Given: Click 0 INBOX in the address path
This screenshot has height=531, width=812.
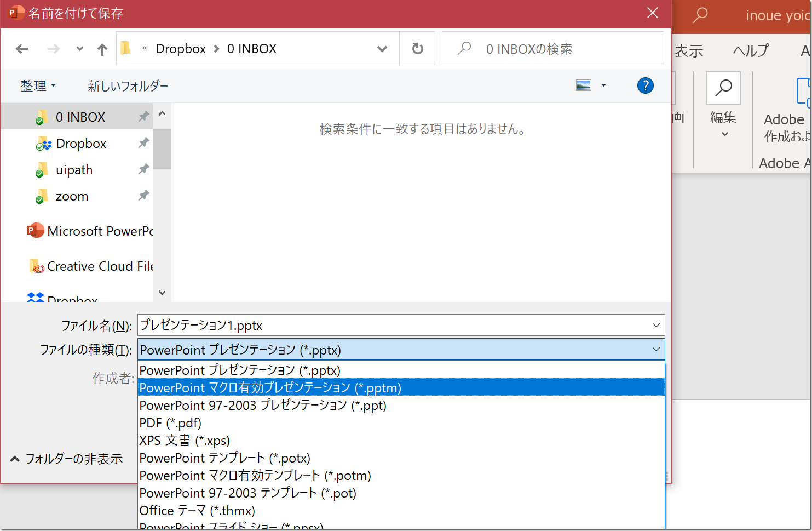Looking at the screenshot, I should tap(252, 49).
